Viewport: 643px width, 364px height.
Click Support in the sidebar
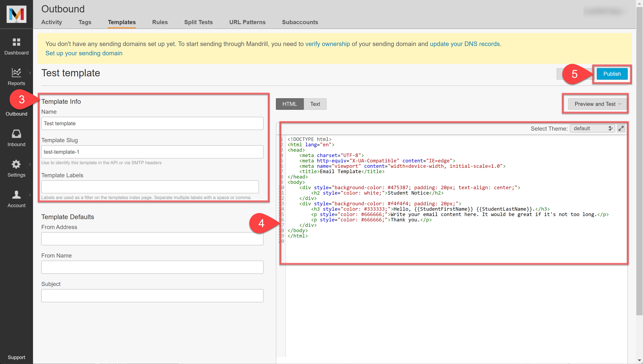[x=16, y=357]
